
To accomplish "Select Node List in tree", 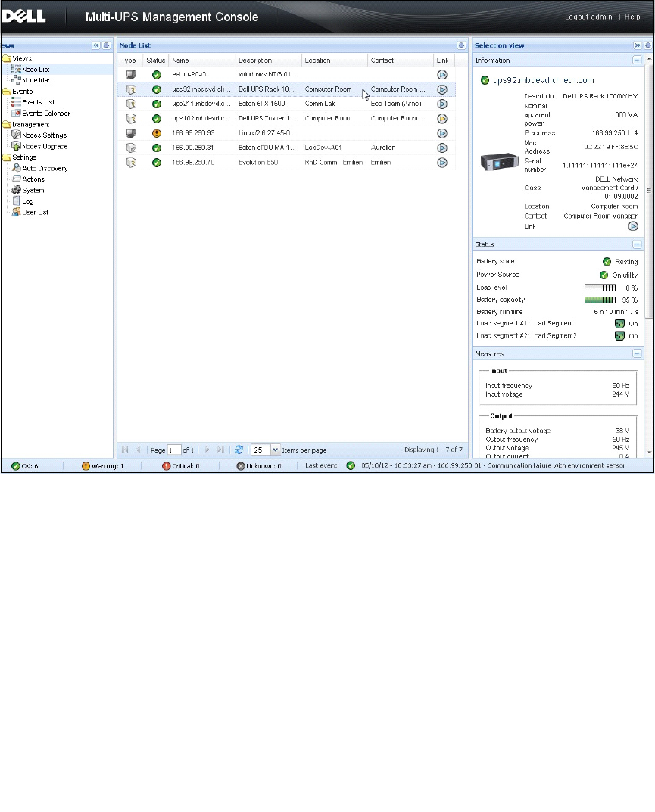I will [x=36, y=70].
